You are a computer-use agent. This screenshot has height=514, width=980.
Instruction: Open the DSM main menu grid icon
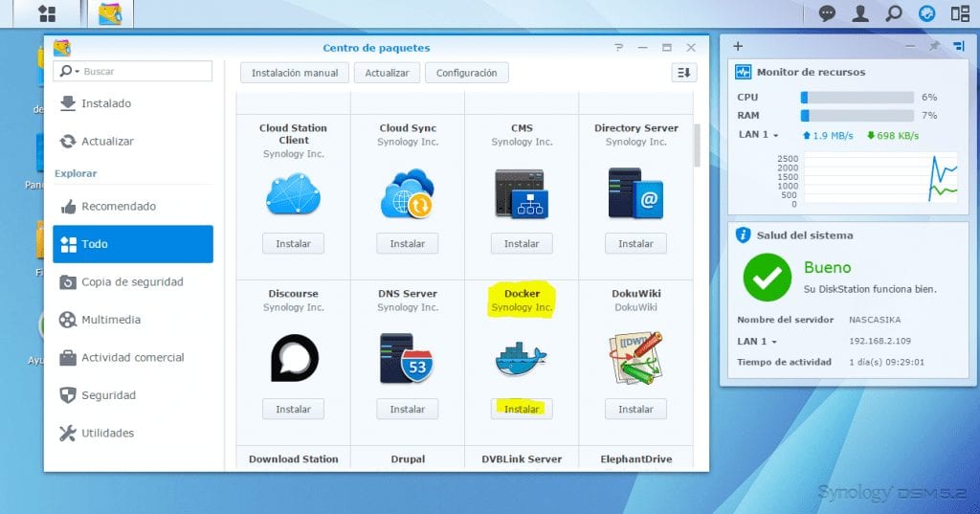coord(47,13)
